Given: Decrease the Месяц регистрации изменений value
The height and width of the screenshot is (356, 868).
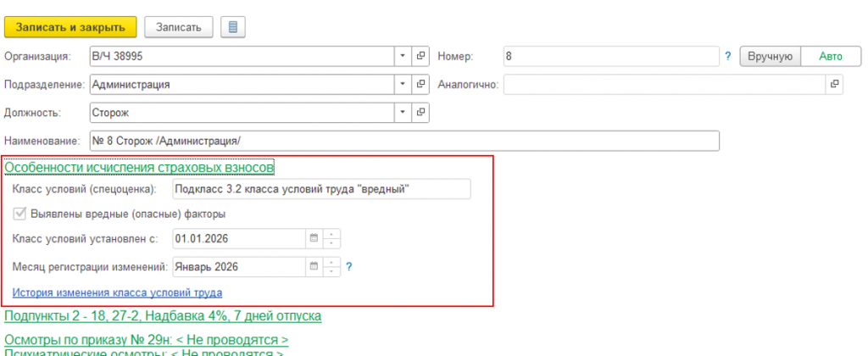Looking at the screenshot, I should coord(331,271).
